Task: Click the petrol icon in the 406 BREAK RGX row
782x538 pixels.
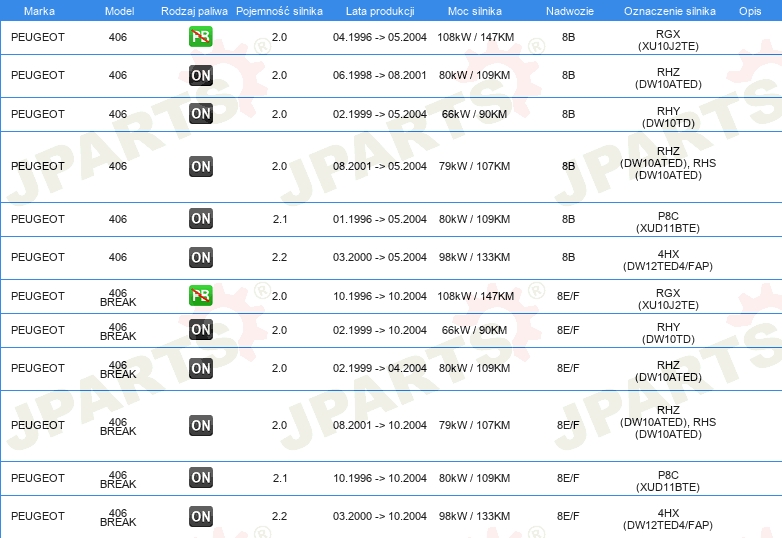Action: 200,296
